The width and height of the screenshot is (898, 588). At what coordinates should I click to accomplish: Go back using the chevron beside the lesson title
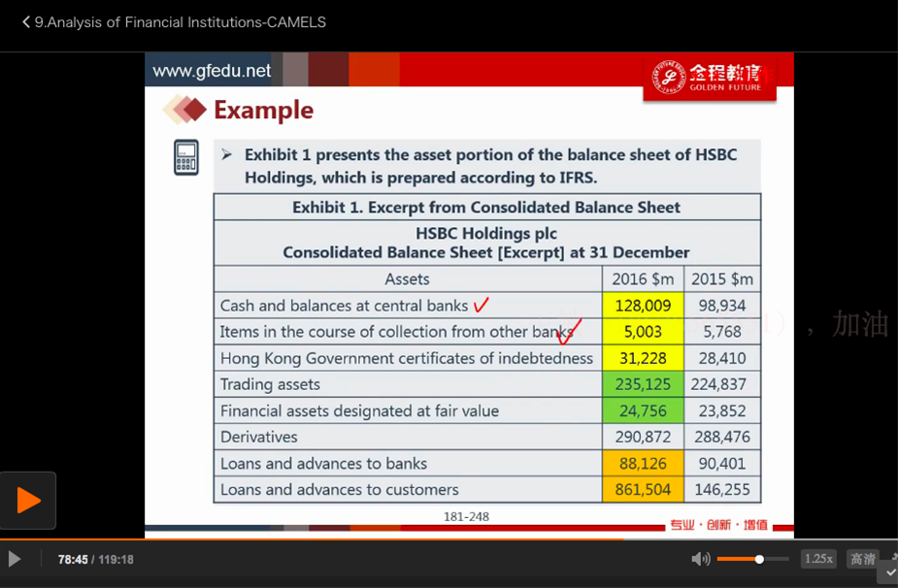[x=26, y=22]
